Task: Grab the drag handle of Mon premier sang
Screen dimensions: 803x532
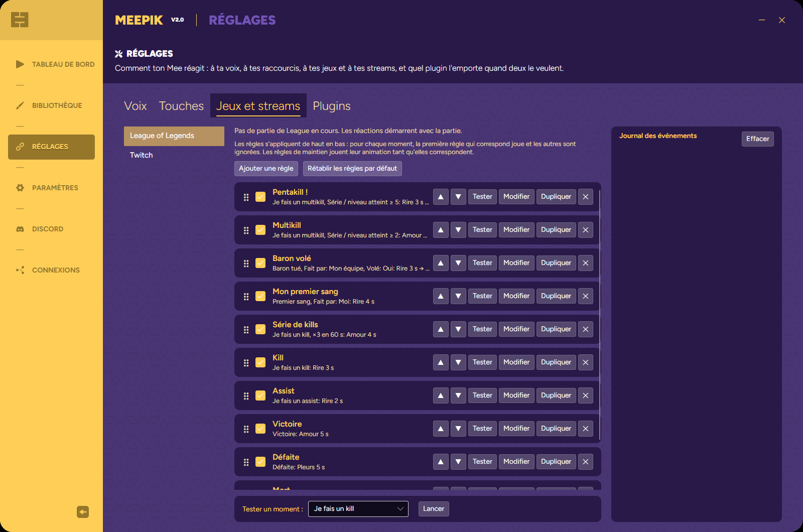Action: pyautogui.click(x=246, y=296)
